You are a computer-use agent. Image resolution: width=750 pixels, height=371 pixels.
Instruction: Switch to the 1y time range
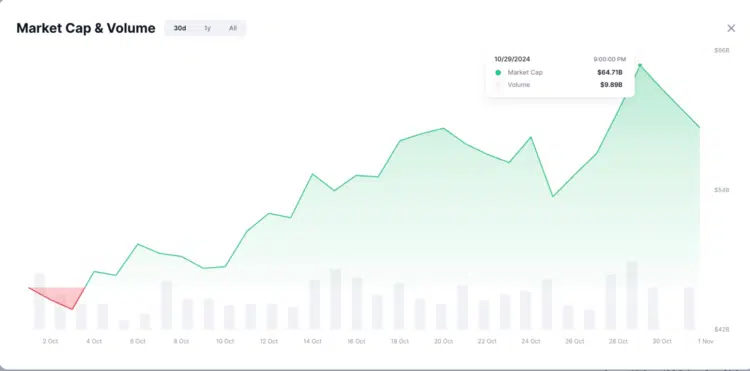208,28
